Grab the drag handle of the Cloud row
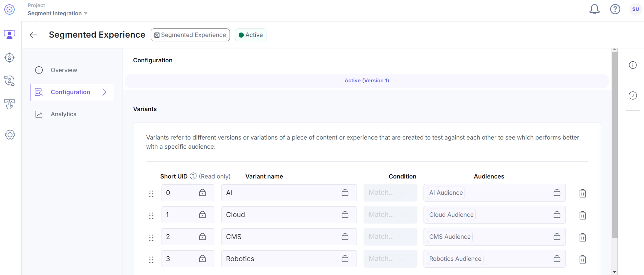This screenshot has width=644, height=275. (151, 215)
